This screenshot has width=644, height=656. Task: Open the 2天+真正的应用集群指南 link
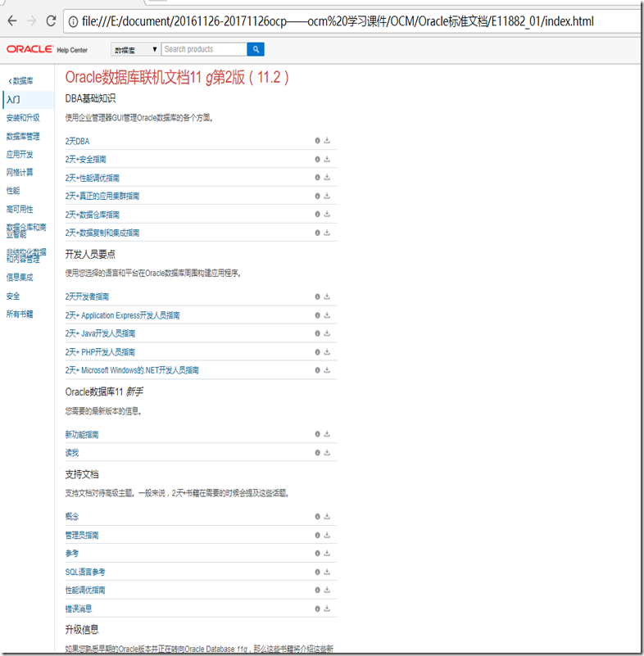[102, 197]
